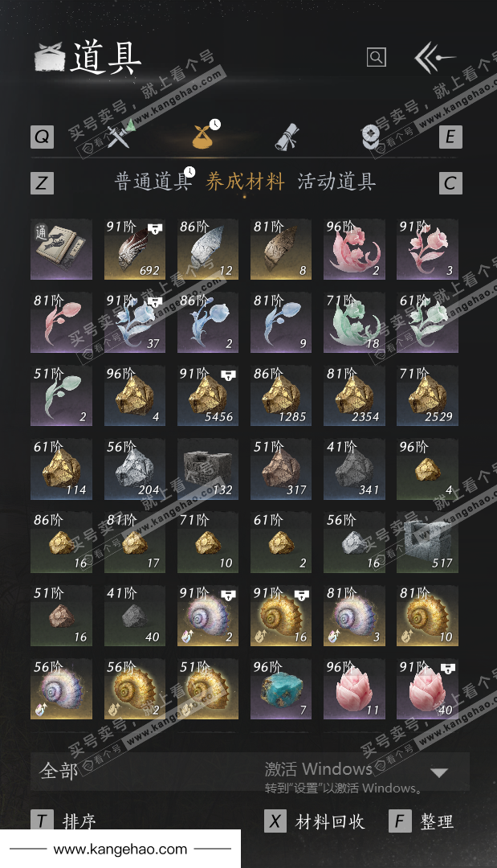Click the back arrow icon at top right
Viewport: 497px width, 868px height.
click(434, 57)
